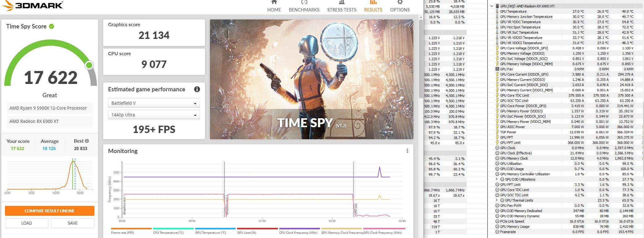Click the lightning icon for TGP Power
The height and width of the screenshot is (238, 644).
[x=497, y=132]
